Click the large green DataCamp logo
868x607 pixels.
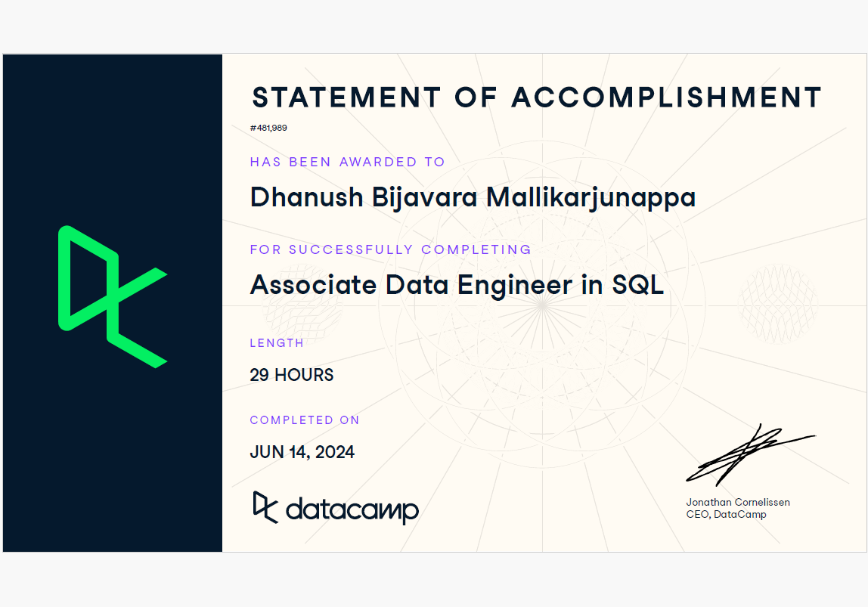(112, 296)
